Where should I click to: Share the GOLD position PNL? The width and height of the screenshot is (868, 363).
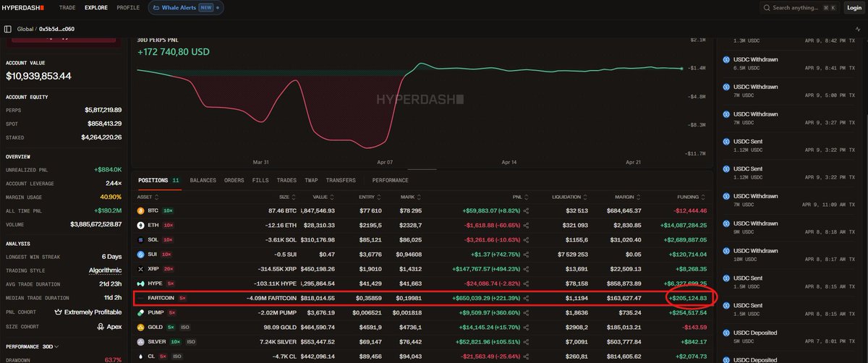pyautogui.click(x=526, y=328)
